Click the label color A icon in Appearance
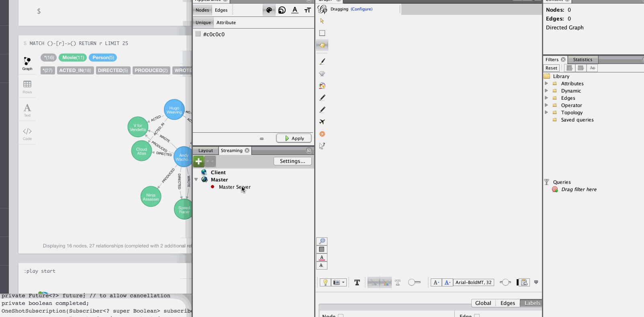The image size is (644, 317). (295, 10)
